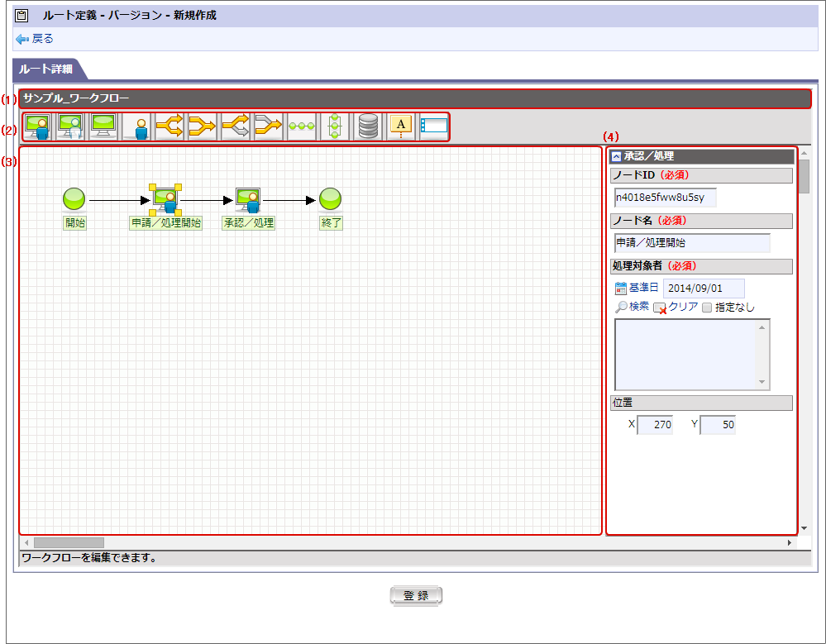Go back using 戻る link

[35, 39]
